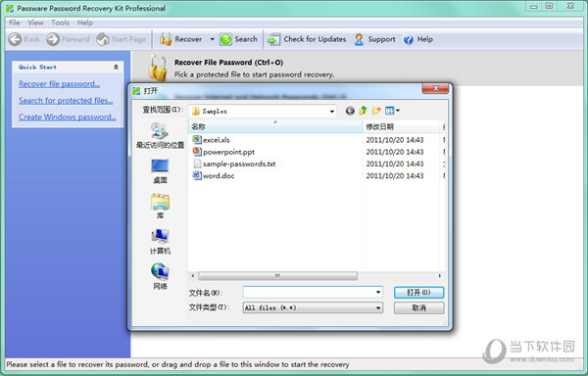Click Search for protected files link
Image resolution: width=588 pixels, height=376 pixels.
coord(66,101)
